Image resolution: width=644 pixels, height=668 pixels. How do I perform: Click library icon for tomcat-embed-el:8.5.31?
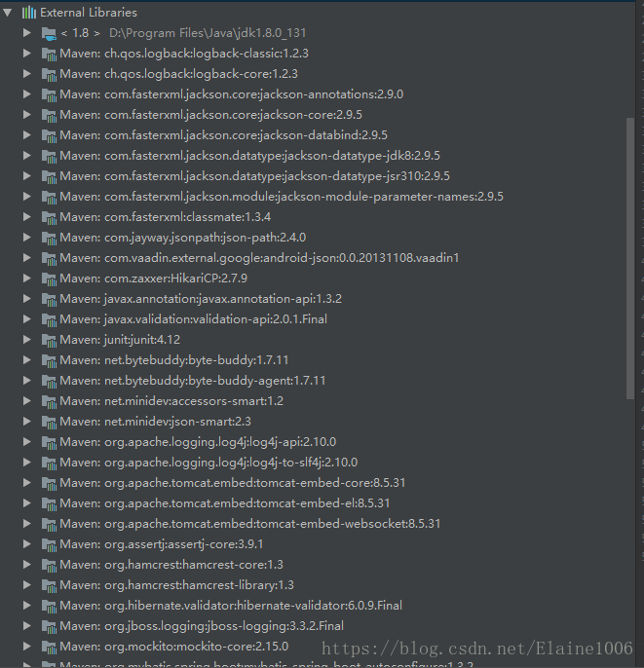[x=49, y=503]
